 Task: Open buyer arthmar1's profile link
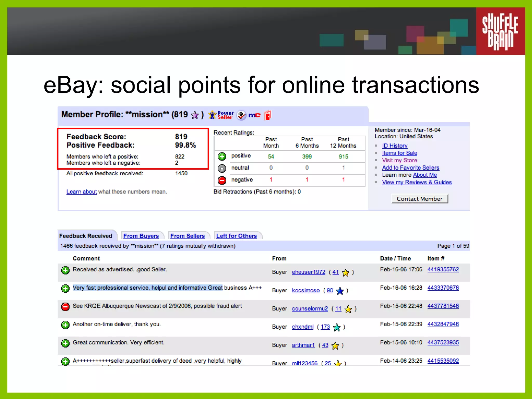[303, 345]
